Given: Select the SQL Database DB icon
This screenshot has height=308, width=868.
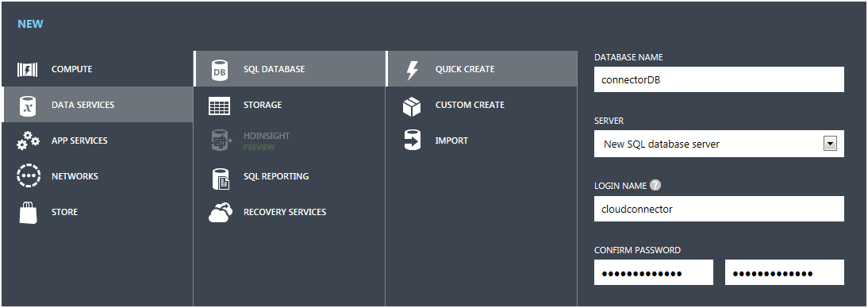Looking at the screenshot, I should 219,70.
